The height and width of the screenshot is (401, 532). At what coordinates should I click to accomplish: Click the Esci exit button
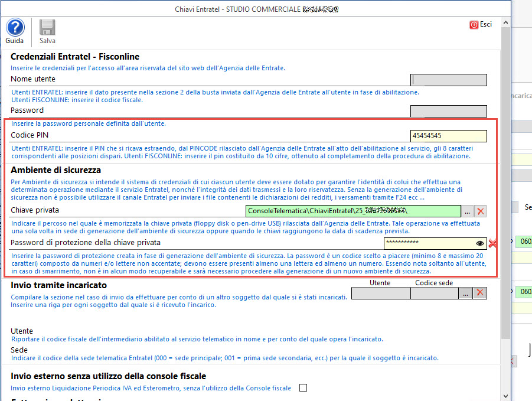click(481, 24)
